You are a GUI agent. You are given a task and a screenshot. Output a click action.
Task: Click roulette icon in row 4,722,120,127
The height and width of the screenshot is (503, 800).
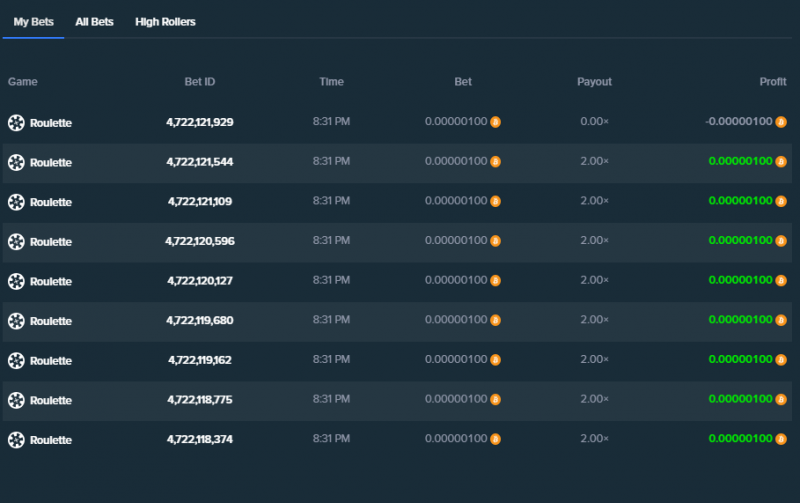tap(16, 281)
